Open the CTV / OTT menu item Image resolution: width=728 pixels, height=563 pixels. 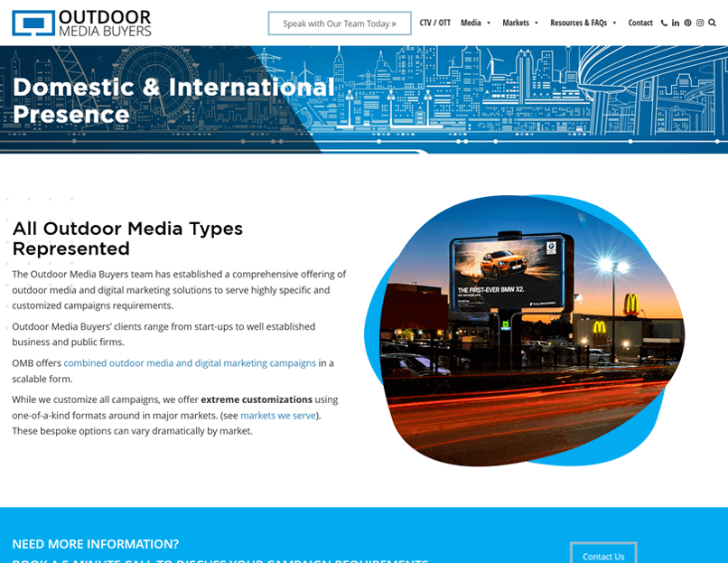point(434,23)
